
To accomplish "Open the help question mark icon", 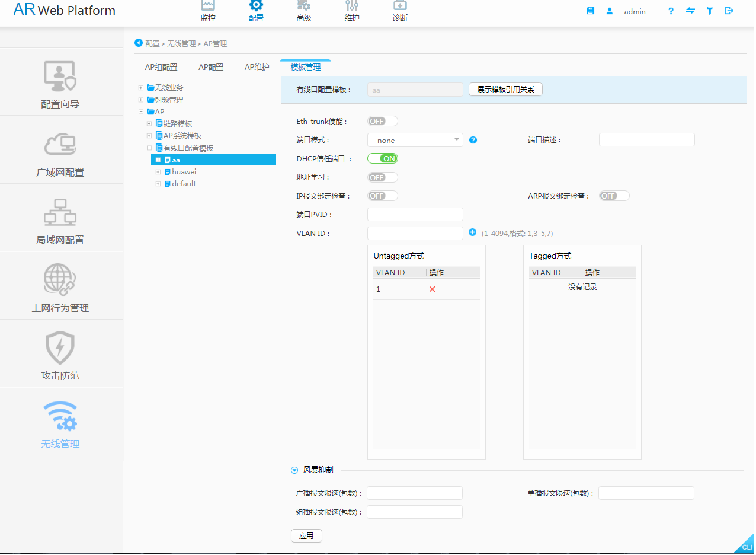I will click(670, 11).
